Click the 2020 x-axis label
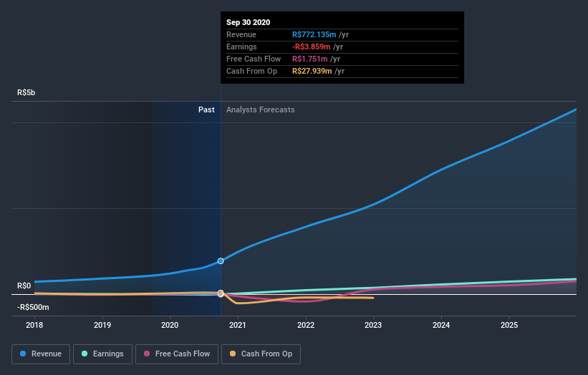The height and width of the screenshot is (375, 588). [x=170, y=325]
